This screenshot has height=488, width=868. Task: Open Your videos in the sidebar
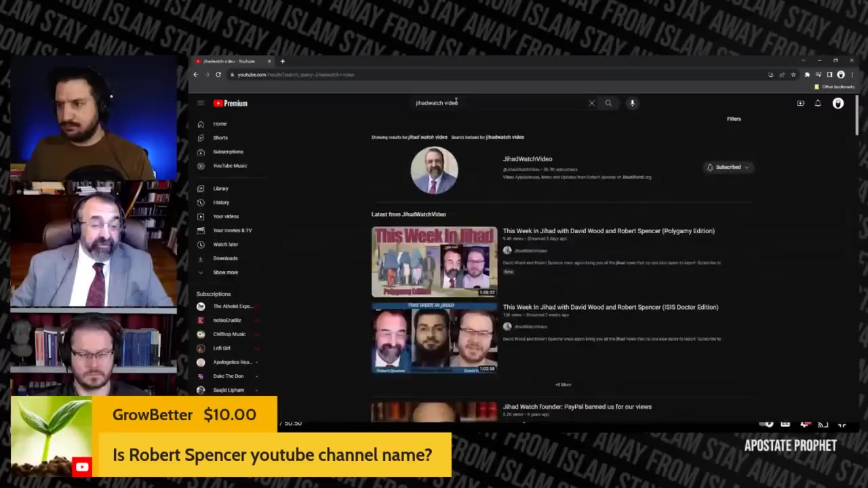point(227,216)
